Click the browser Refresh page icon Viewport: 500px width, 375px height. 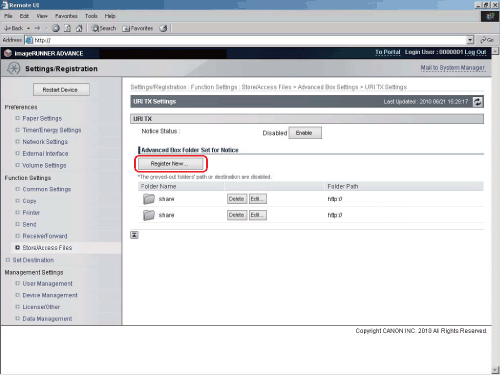point(67,28)
